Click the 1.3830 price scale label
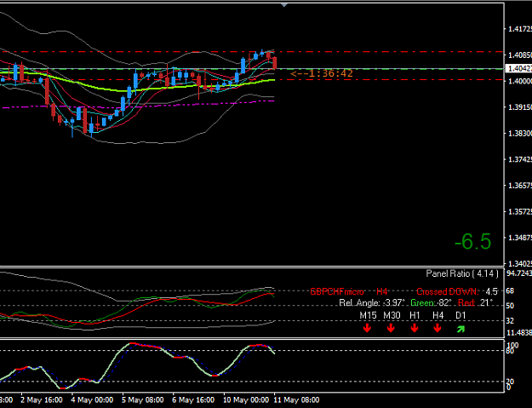 tap(519, 133)
